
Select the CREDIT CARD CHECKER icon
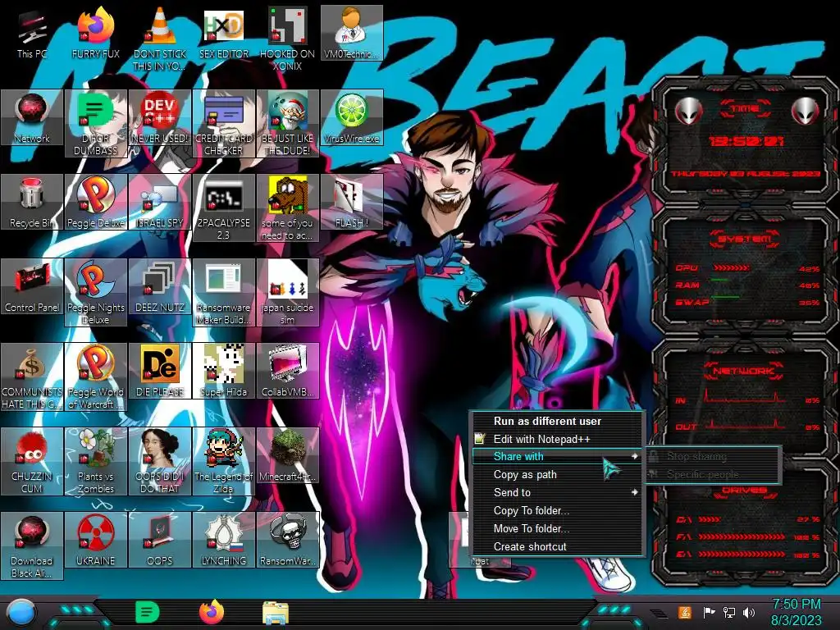click(223, 123)
